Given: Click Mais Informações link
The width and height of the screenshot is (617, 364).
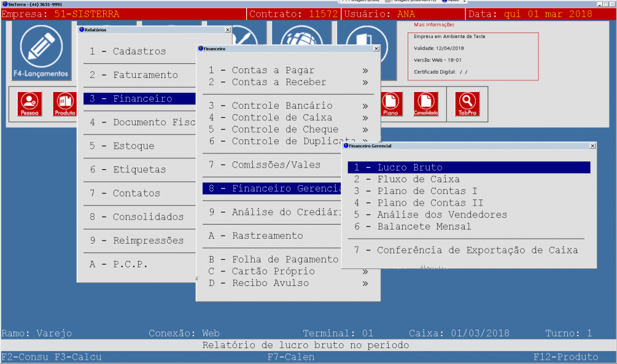Looking at the screenshot, I should (434, 25).
